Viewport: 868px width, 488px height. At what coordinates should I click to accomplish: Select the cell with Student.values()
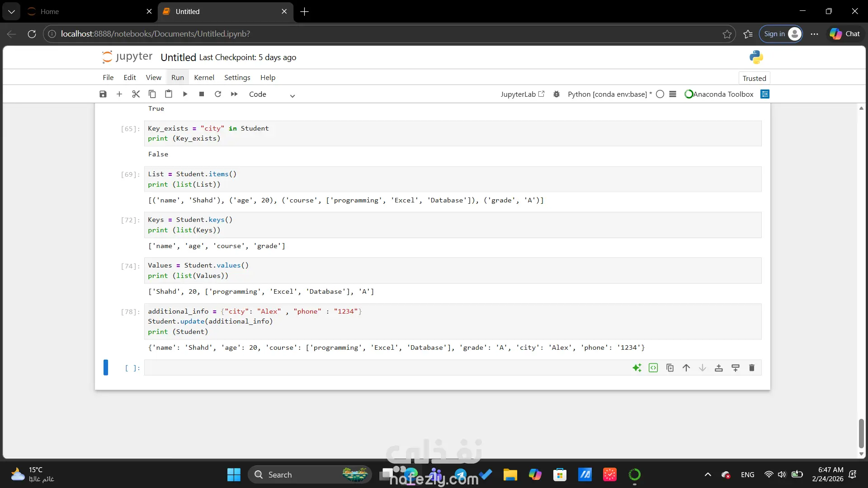pyautogui.click(x=453, y=270)
